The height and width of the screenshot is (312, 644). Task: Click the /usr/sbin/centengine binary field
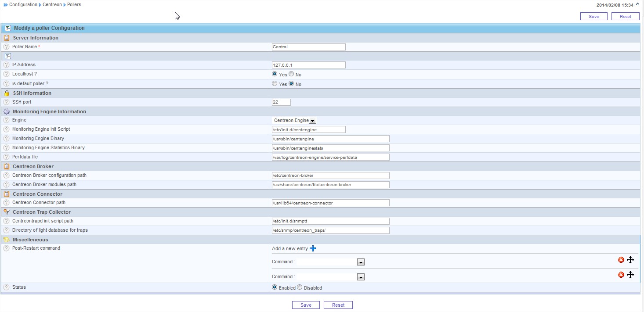tap(331, 139)
